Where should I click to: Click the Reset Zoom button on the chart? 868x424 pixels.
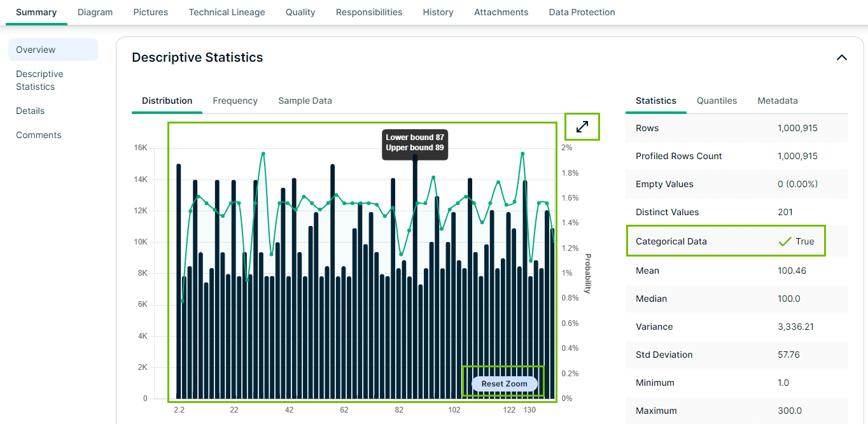point(503,383)
